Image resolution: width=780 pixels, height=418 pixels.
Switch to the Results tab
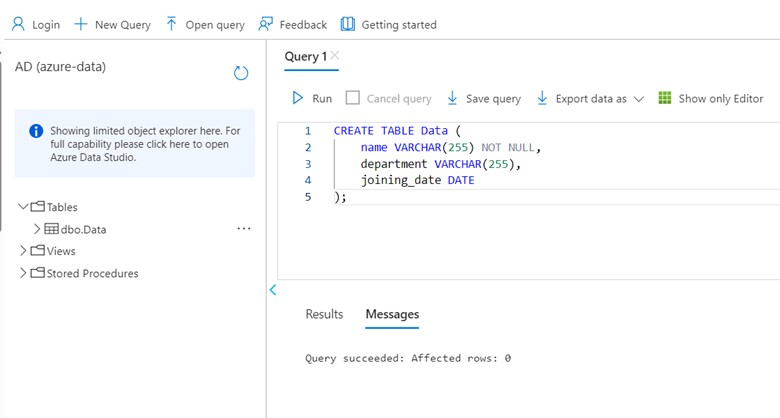click(324, 314)
